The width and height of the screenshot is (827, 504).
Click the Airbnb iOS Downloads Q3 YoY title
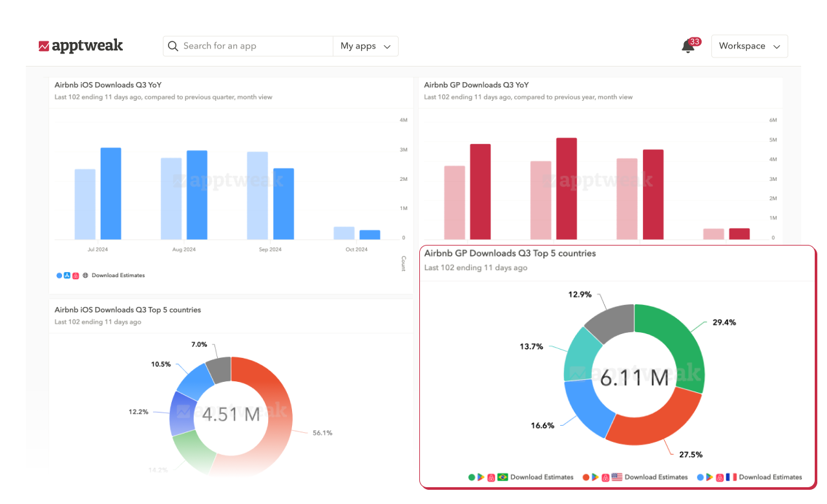coord(108,85)
